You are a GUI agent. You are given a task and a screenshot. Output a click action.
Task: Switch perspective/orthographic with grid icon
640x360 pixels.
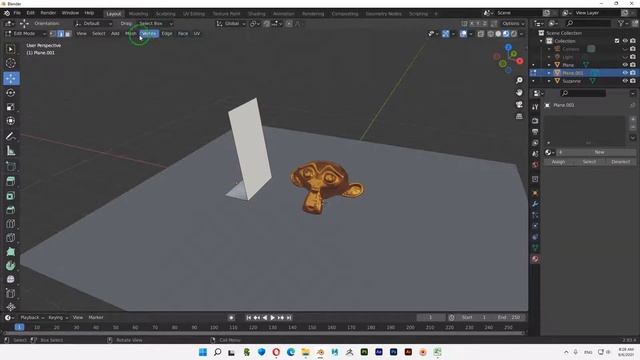coord(519,116)
